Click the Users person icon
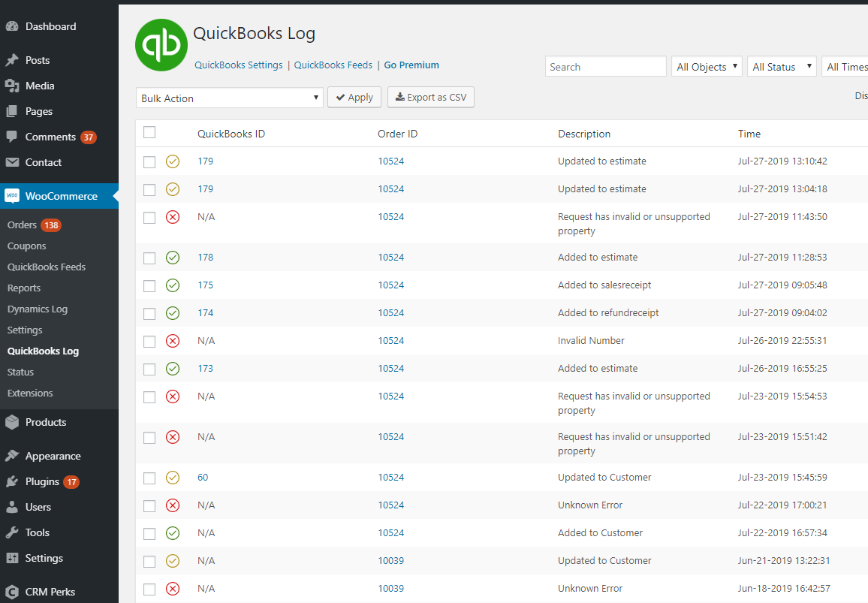Image resolution: width=868 pixels, height=603 pixels. [12, 507]
